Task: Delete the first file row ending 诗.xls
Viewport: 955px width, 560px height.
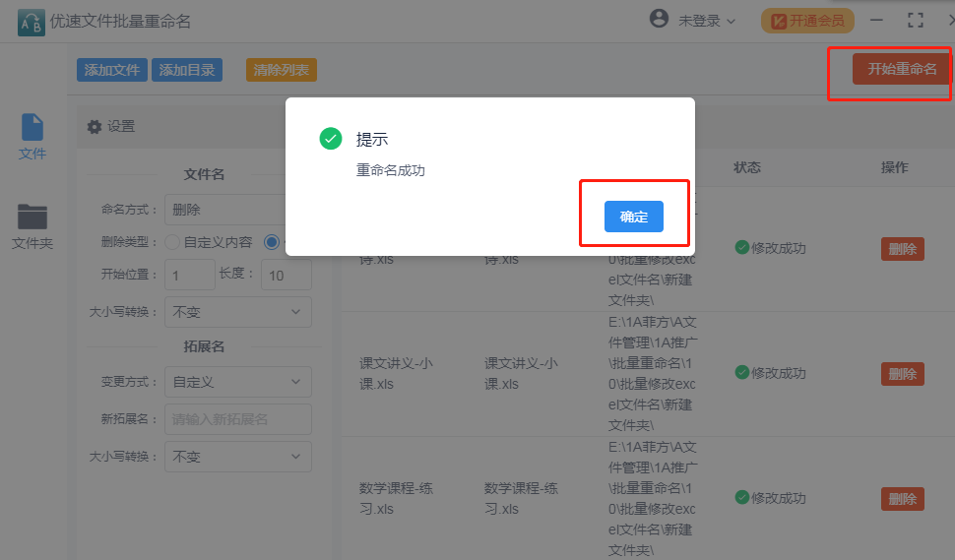Action: point(903,249)
